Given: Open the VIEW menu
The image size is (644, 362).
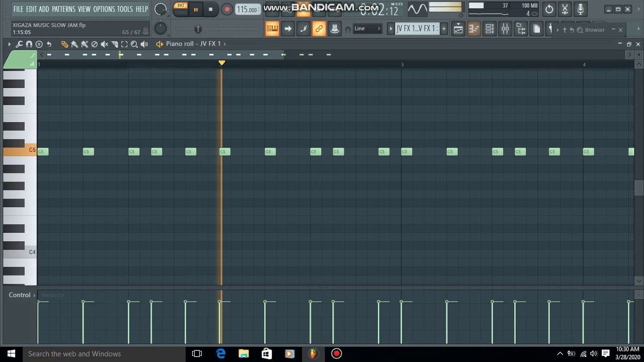Looking at the screenshot, I should tap(85, 9).
